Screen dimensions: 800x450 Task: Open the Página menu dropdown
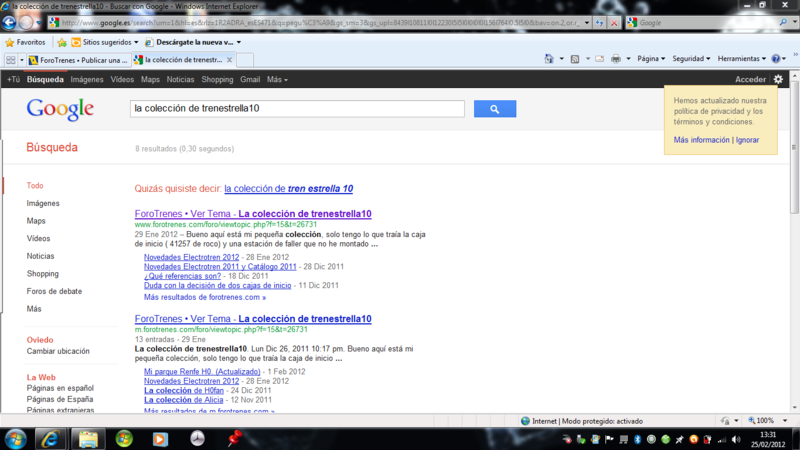tap(651, 59)
